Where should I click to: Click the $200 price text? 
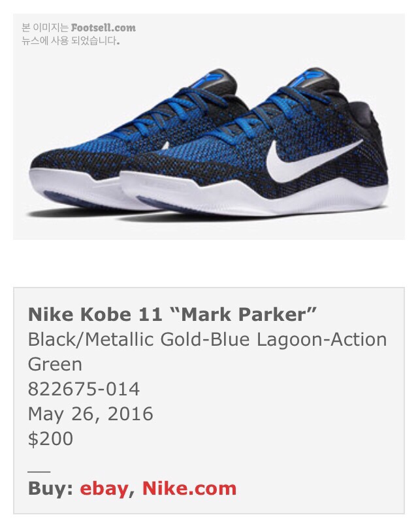tap(50, 439)
